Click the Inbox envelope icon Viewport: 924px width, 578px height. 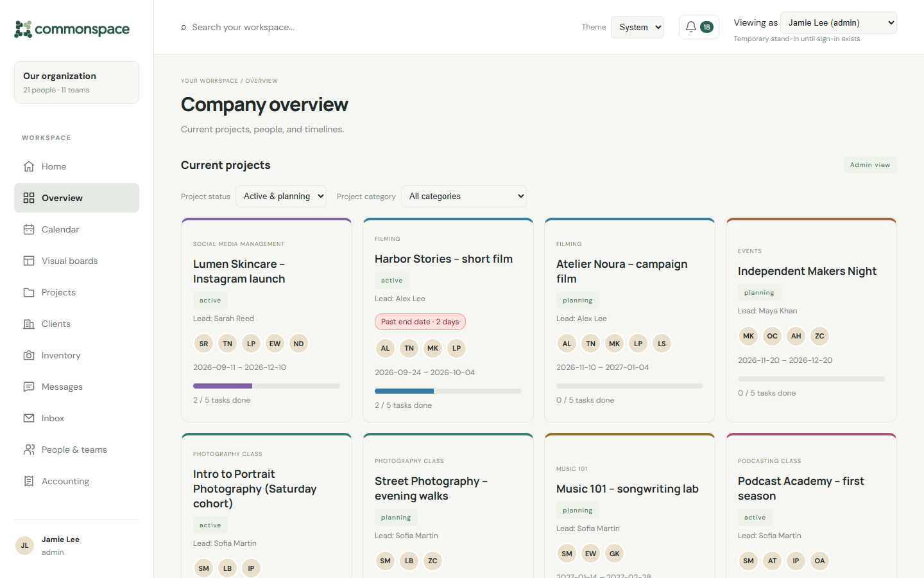pyautogui.click(x=29, y=418)
